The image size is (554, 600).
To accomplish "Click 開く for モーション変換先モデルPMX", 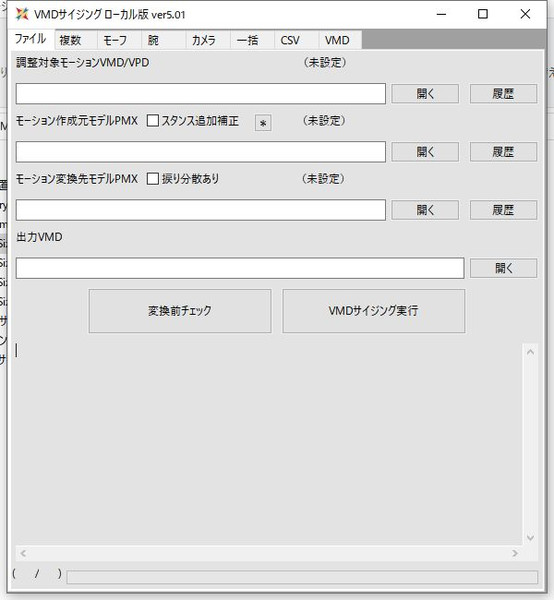I will [425, 210].
